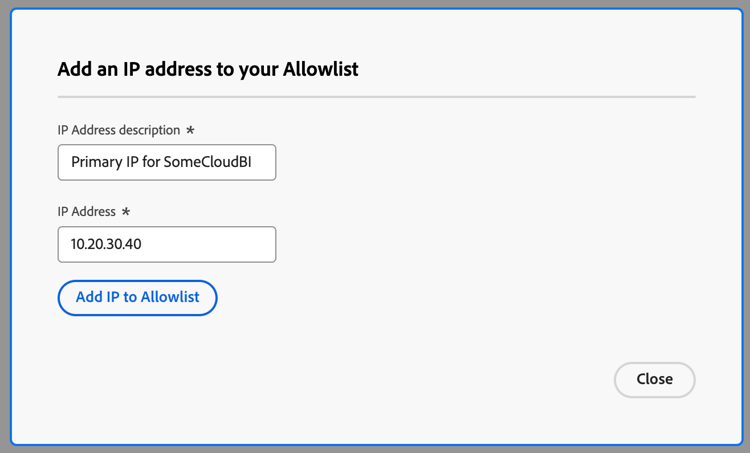
Task: Click empty space right of the IP Address box
Action: click(x=478, y=244)
